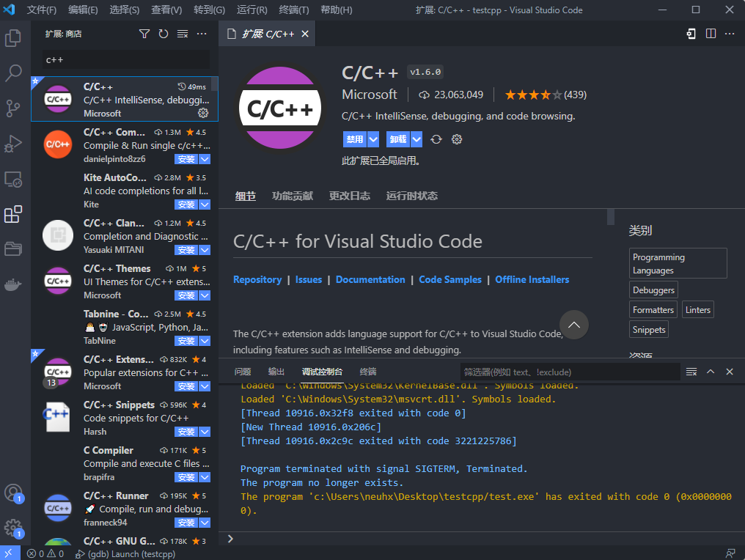Switch to the 终端 panel tab

(x=368, y=372)
